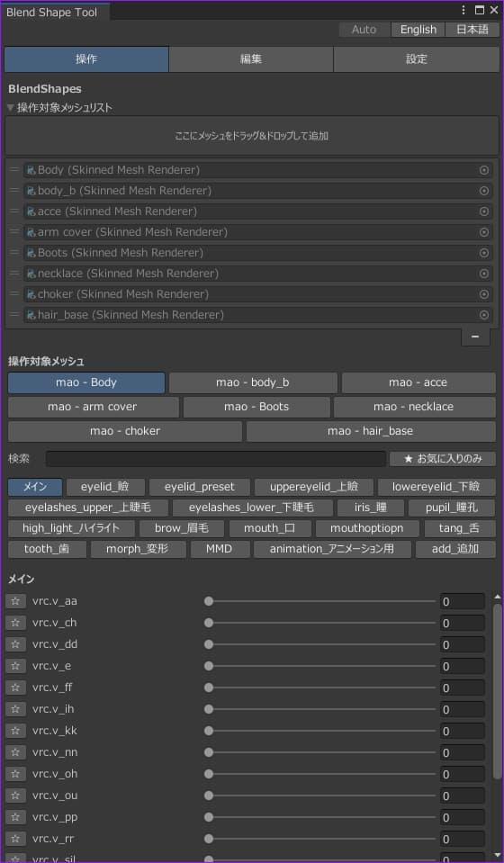
Task: Select mao - body_b target mesh
Action: (253, 382)
